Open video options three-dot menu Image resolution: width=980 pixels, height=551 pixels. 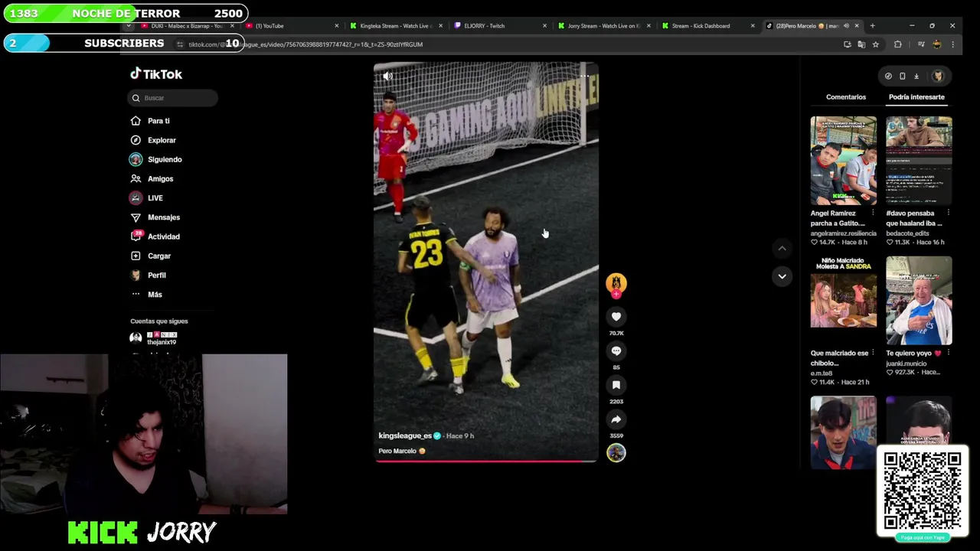coord(584,76)
